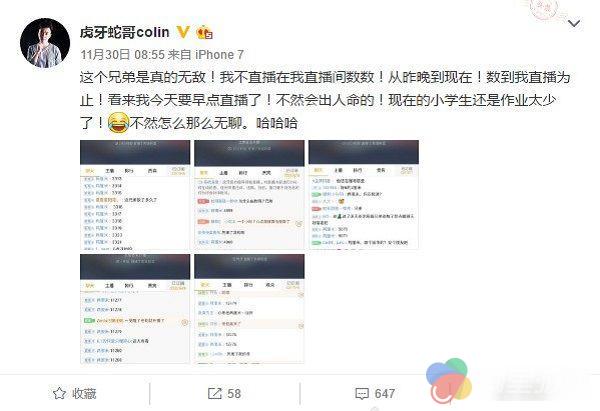
Task: Open the 虎牙蛇哥colin username link
Action: pos(124,32)
